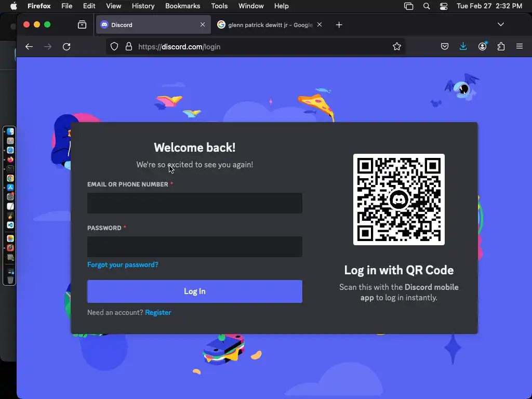Viewport: 532px width, 399px height.
Task: Open the Pocket save icon
Action: pos(445,46)
